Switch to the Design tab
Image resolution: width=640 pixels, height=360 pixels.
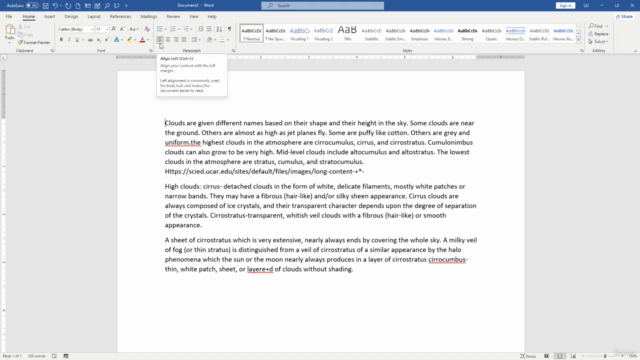(x=71, y=17)
